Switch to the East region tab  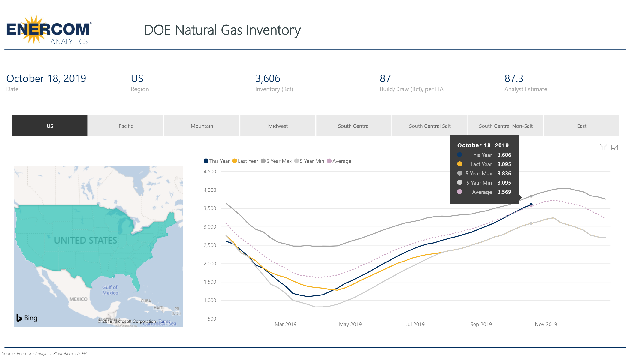582,126
